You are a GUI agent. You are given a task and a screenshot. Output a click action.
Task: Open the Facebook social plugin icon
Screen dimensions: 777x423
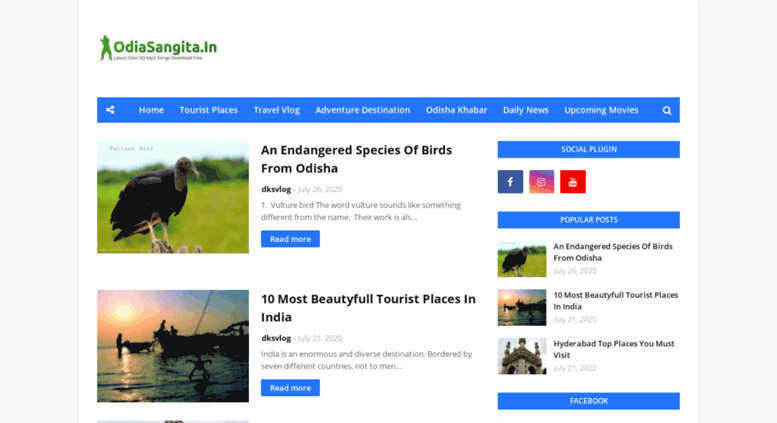[x=510, y=182]
